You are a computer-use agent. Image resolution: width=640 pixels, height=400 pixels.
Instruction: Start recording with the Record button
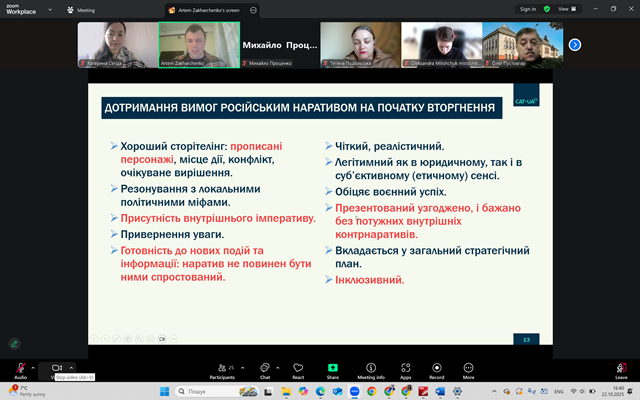(x=437, y=368)
